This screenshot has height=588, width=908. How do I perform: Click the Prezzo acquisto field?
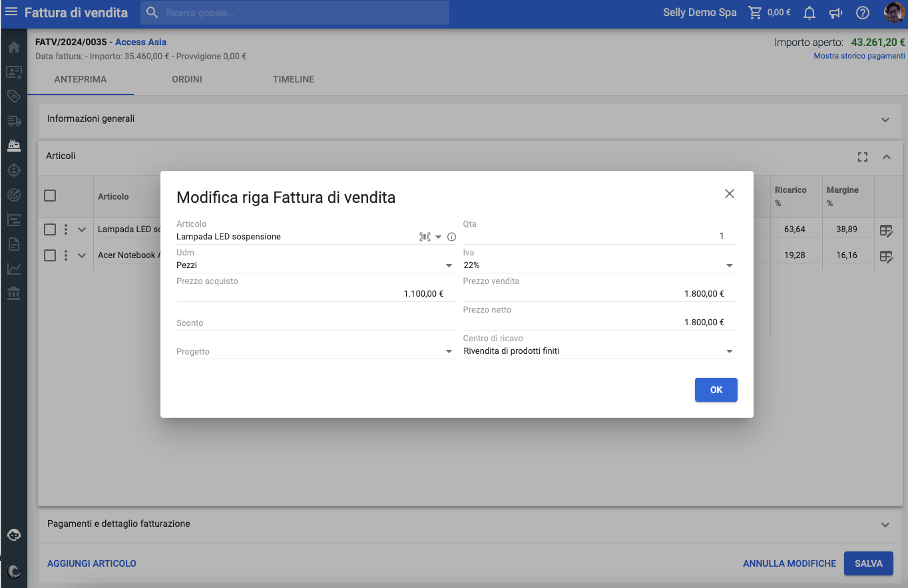(x=316, y=294)
